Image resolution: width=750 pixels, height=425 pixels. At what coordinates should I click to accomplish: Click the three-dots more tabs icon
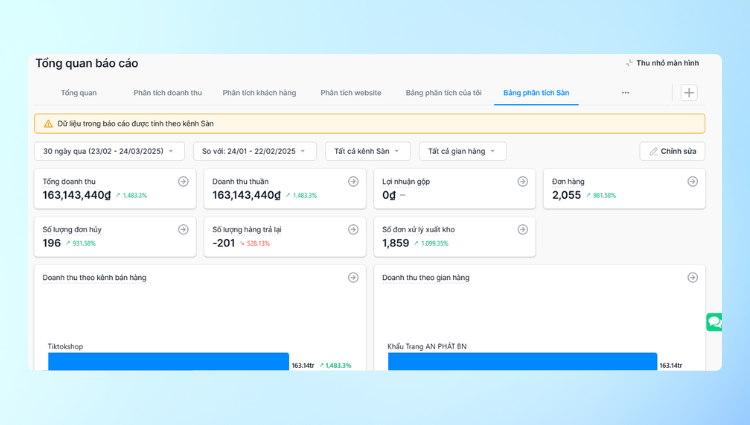[625, 93]
